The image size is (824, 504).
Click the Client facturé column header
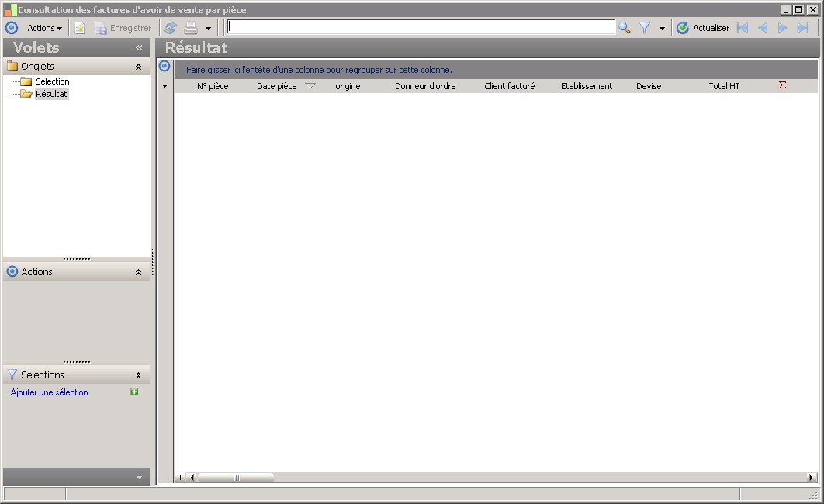click(x=509, y=86)
